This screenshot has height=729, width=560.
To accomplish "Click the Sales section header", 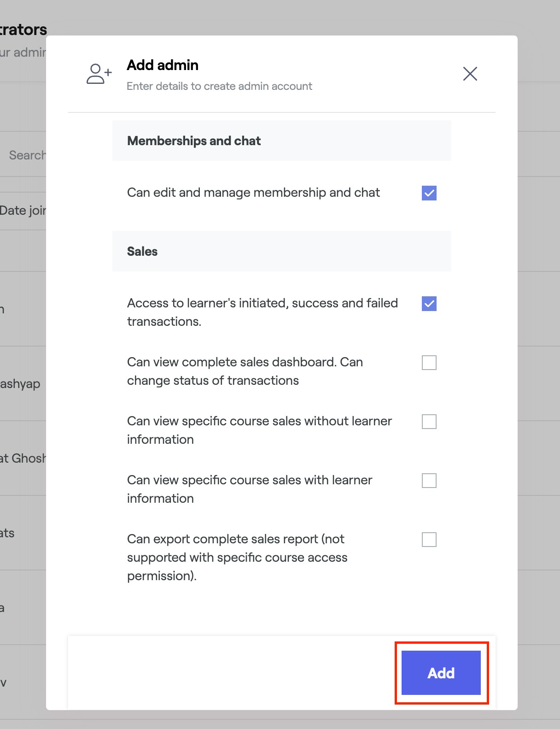I will (x=142, y=252).
